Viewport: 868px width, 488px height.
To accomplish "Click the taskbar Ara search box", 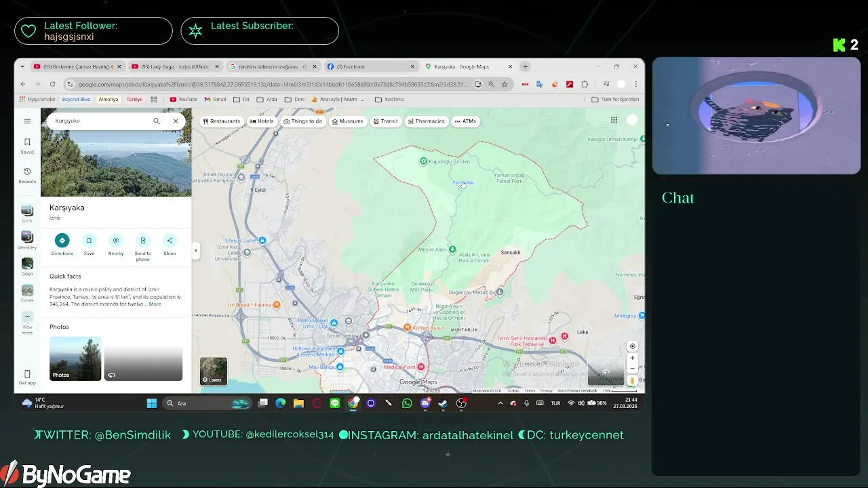I will [x=209, y=403].
